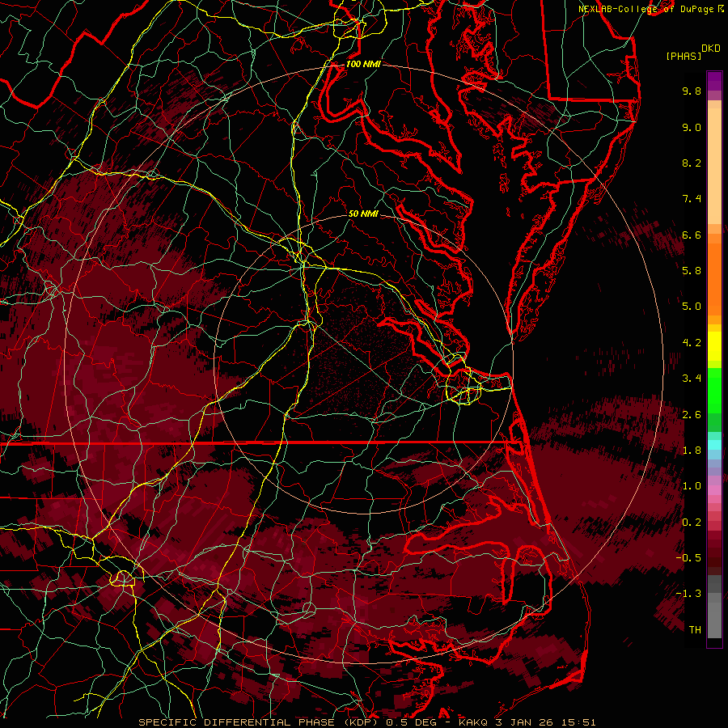The width and height of the screenshot is (728, 728).
Task: Click the 9.0 value on the color scale
Action: 692,127
